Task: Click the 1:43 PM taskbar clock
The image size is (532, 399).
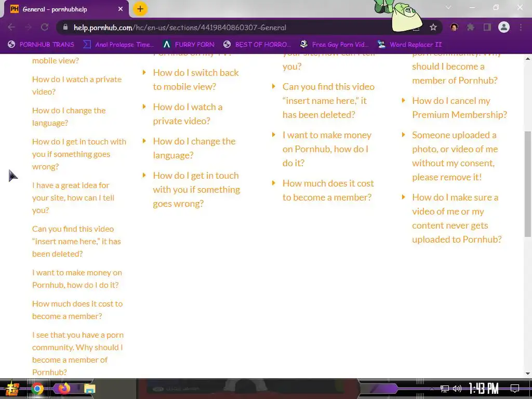Action: point(484,389)
